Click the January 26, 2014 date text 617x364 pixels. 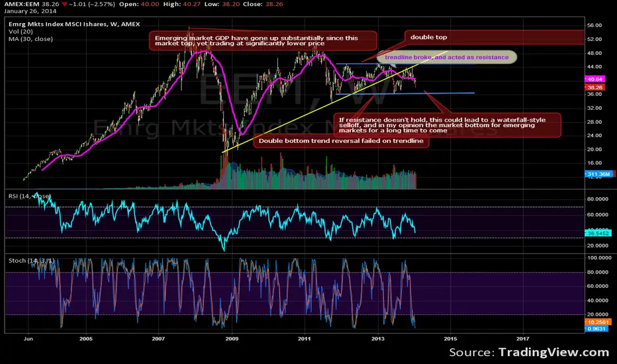pyautogui.click(x=30, y=11)
